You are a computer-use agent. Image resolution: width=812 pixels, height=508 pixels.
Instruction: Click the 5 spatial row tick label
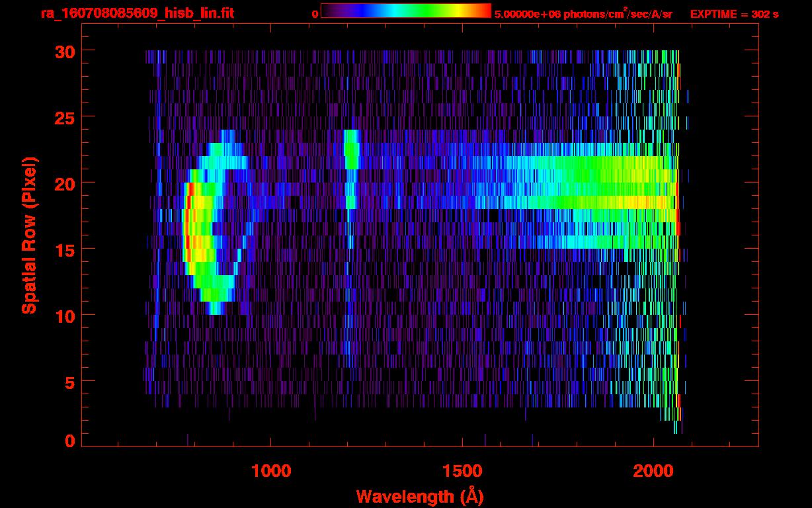click(x=69, y=382)
